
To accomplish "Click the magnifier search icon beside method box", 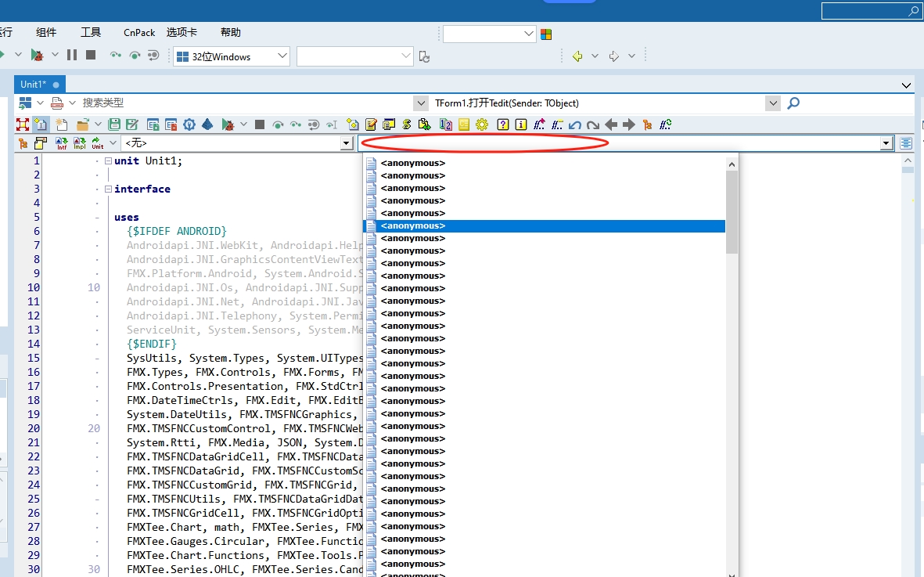I will 793,103.
